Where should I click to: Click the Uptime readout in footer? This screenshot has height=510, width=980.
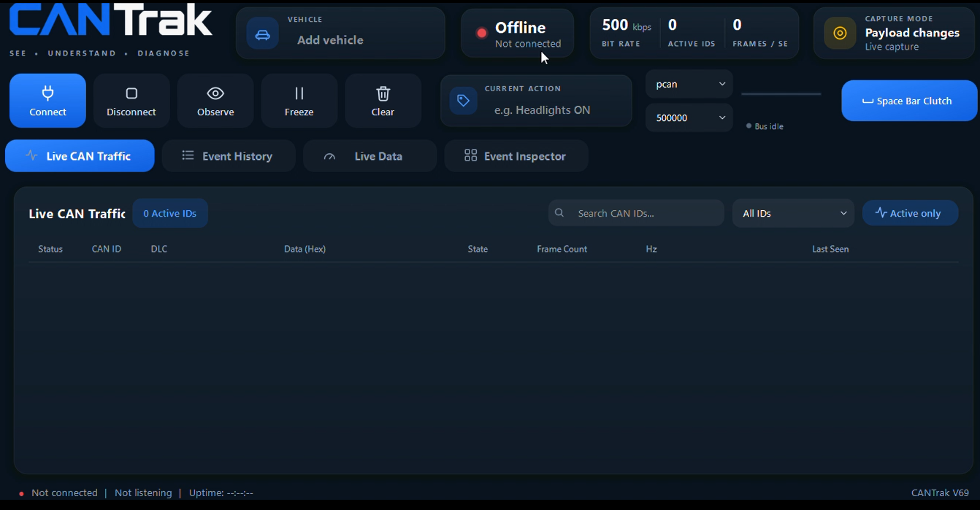tap(221, 492)
